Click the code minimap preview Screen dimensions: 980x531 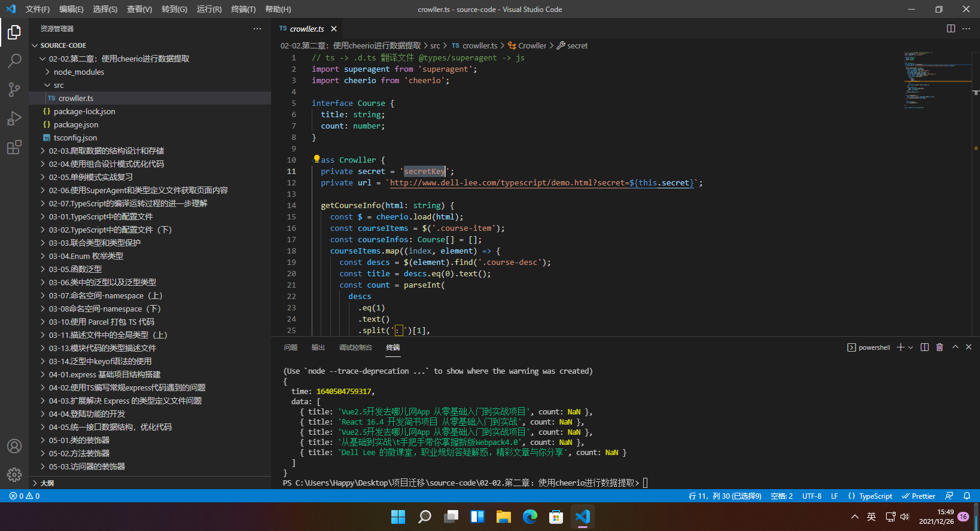pyautogui.click(x=938, y=80)
